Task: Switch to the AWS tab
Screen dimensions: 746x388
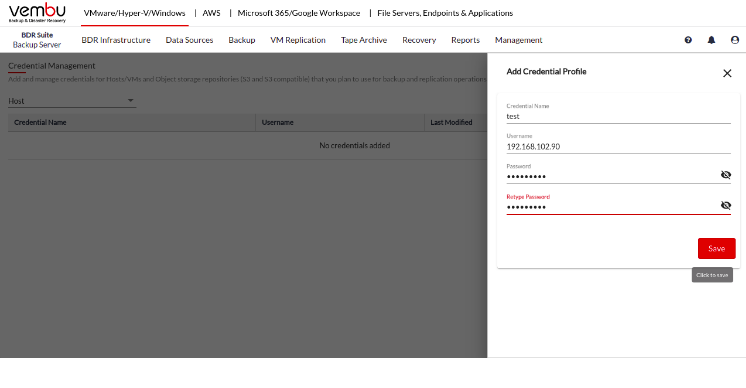Action: click(211, 13)
